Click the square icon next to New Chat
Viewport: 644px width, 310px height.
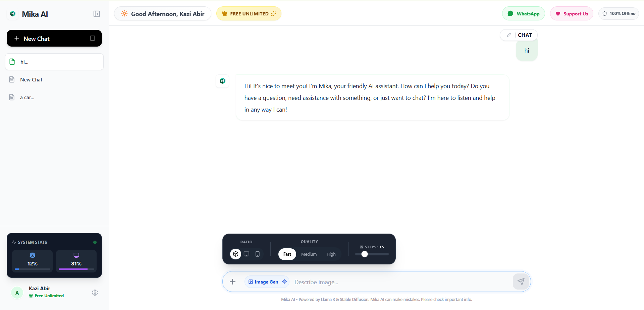pyautogui.click(x=93, y=38)
